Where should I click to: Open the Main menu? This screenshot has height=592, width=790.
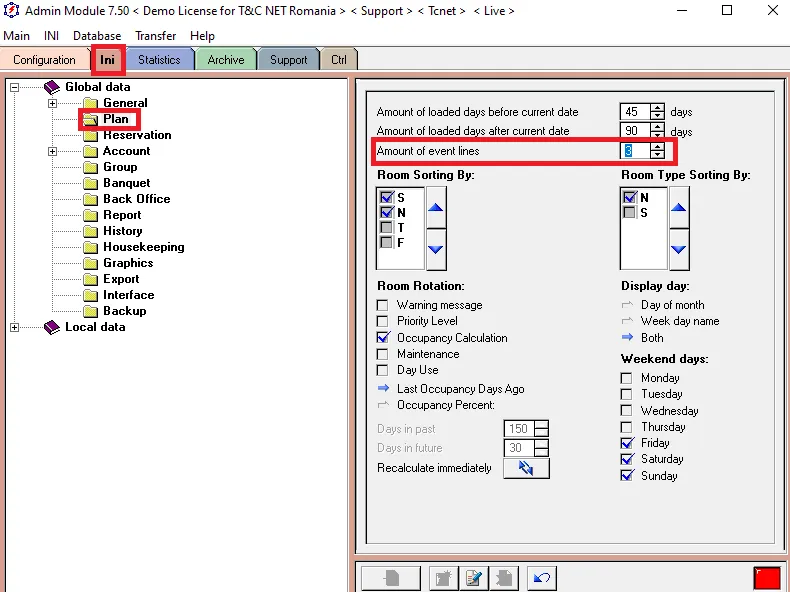pos(17,36)
